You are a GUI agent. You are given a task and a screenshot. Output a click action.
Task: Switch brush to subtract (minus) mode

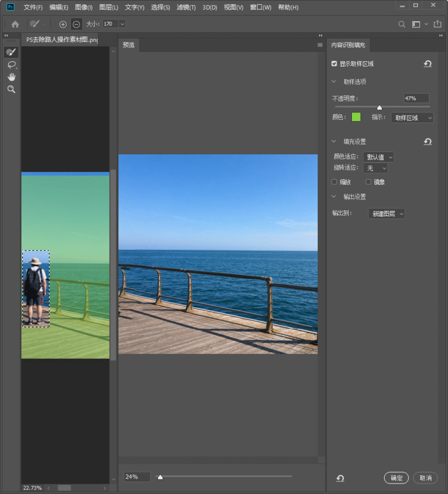pyautogui.click(x=76, y=24)
